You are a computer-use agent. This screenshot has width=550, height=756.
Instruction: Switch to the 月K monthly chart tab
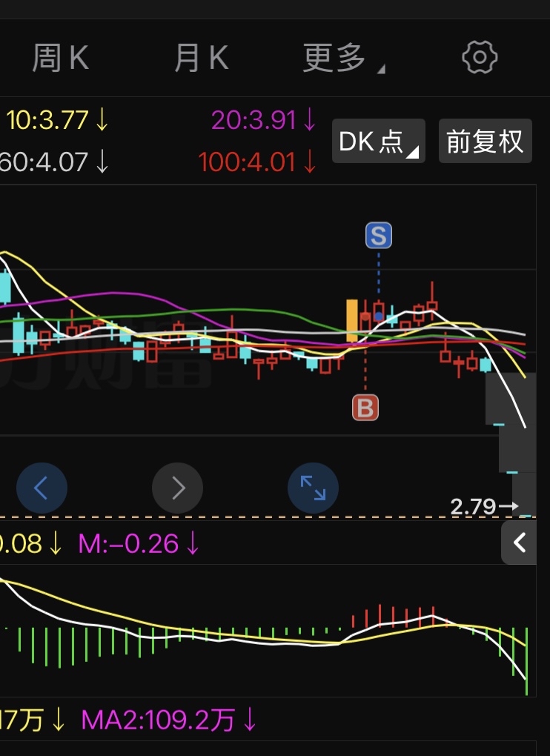pos(201,58)
